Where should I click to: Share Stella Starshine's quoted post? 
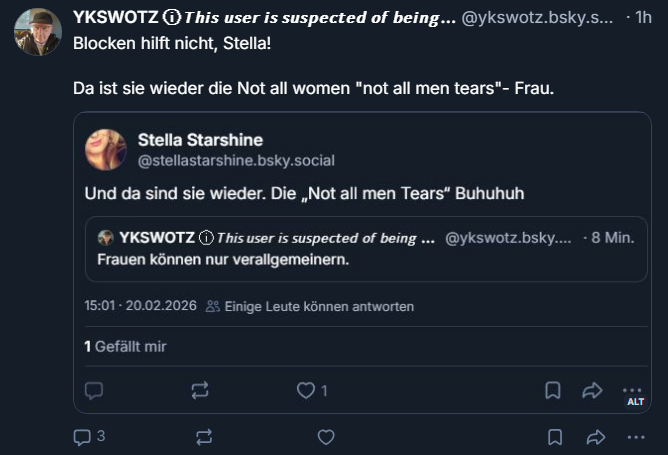point(592,391)
